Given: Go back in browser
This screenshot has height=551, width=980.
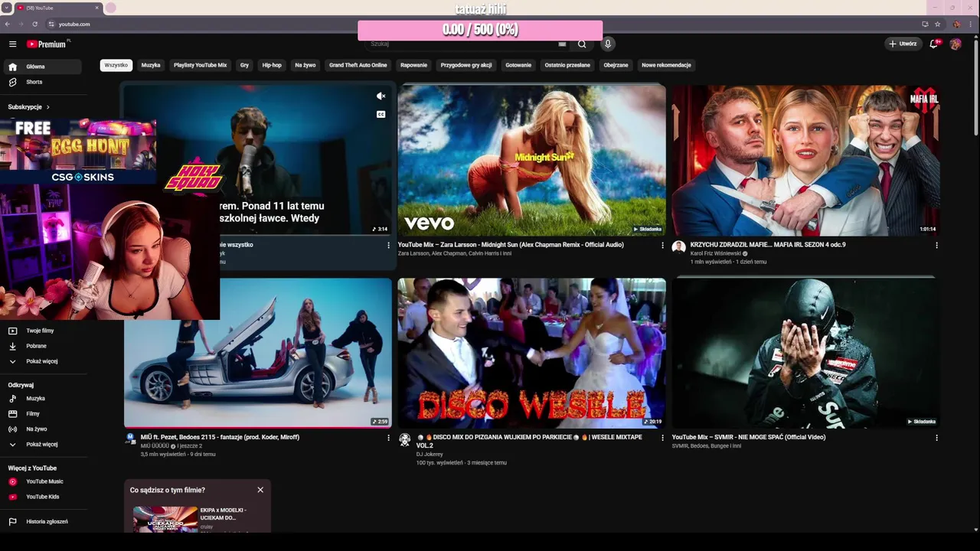Looking at the screenshot, I should (x=7, y=24).
